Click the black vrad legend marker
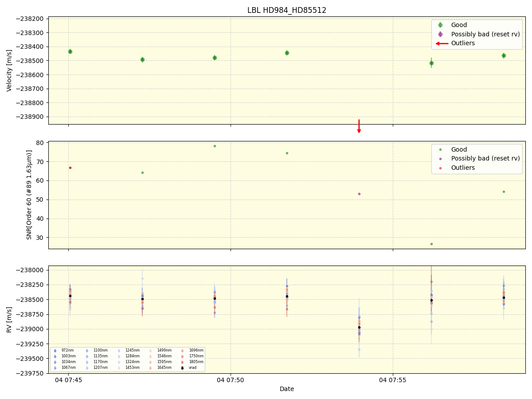Screen dimensions: 532x399 182,368
